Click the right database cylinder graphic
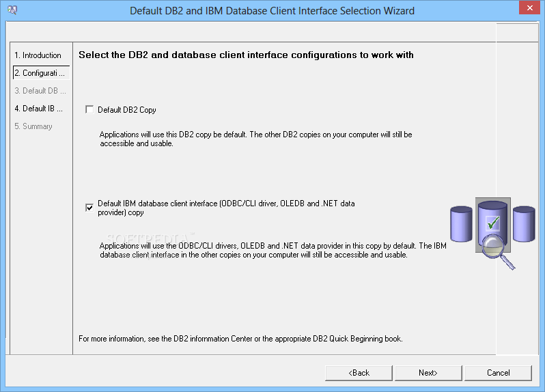The image size is (545, 392). pyautogui.click(x=524, y=224)
